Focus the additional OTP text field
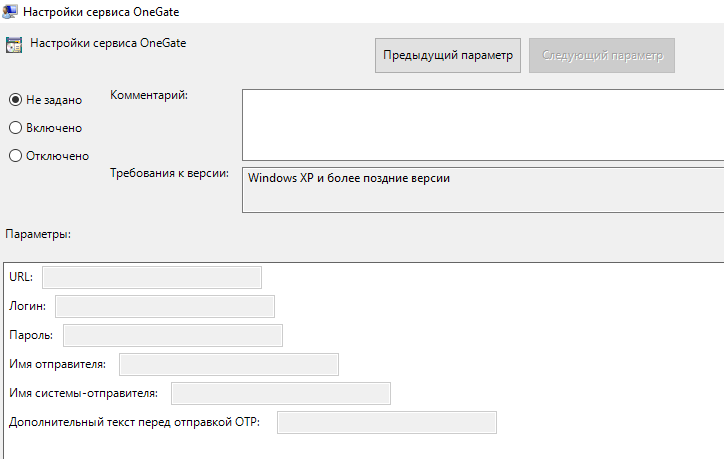Image resolution: width=724 pixels, height=459 pixels. pyautogui.click(x=387, y=422)
